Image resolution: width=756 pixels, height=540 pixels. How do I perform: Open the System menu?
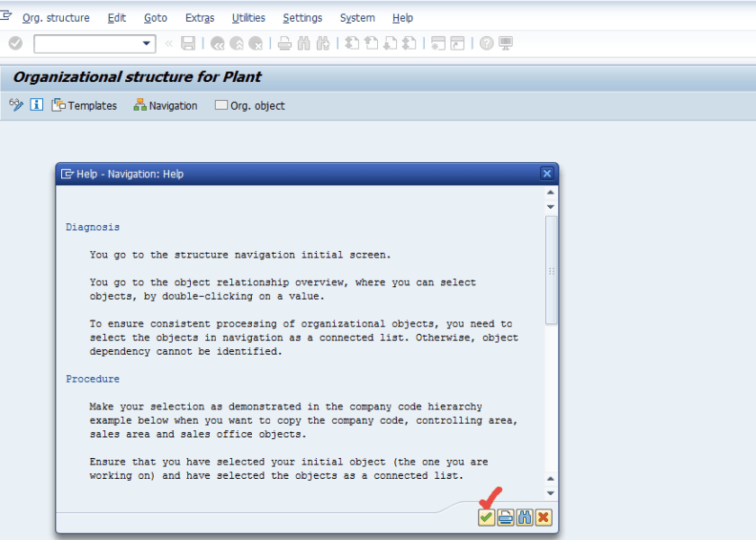click(357, 18)
